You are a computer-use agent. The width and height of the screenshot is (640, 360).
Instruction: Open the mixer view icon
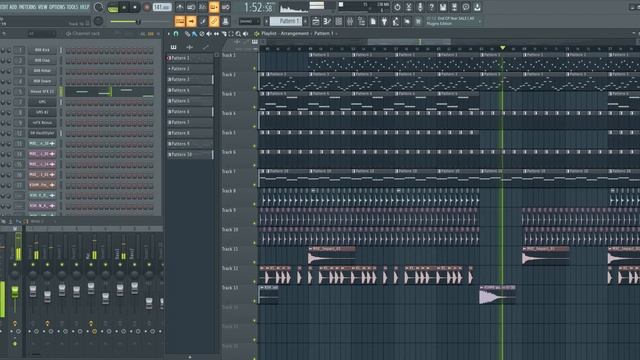350,21
